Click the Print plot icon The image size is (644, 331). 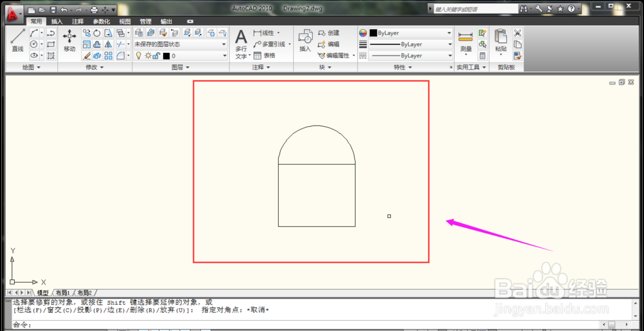click(x=94, y=10)
